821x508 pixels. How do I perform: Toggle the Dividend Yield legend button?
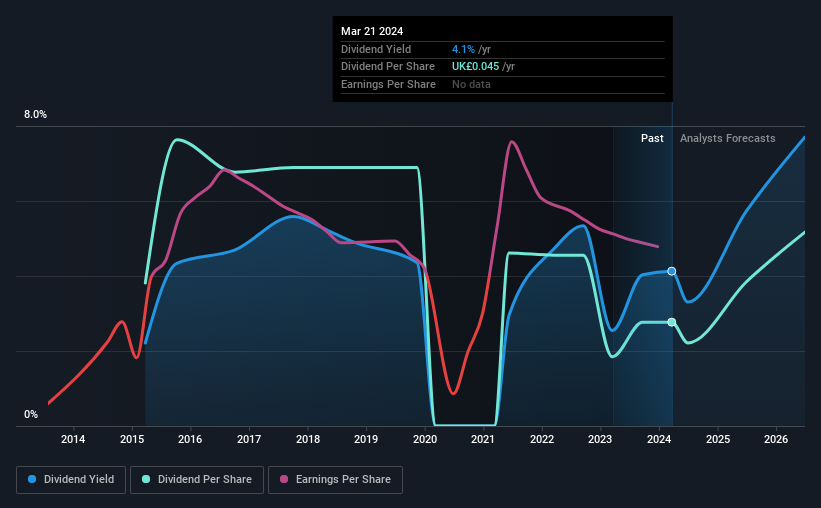(x=71, y=480)
